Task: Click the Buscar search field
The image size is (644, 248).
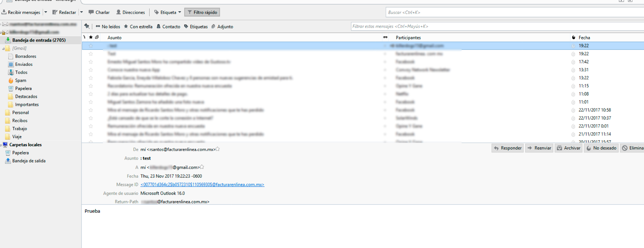Action: 515,12
